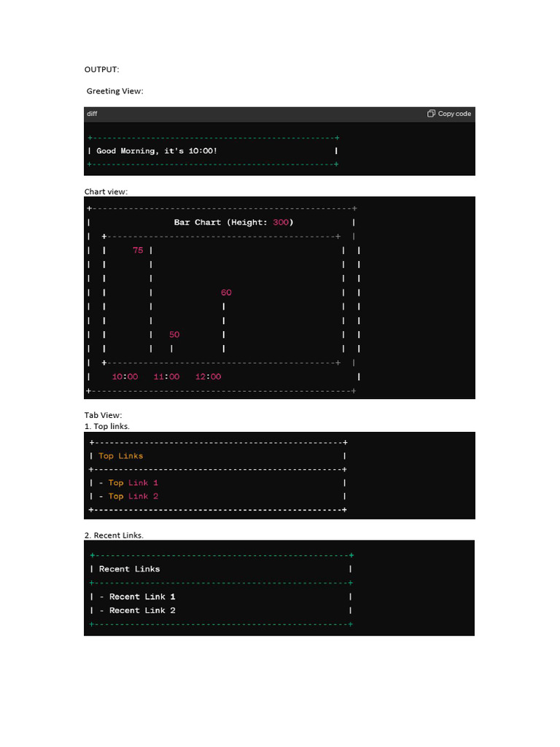Click the 'Top Link 2' entry

pyautogui.click(x=133, y=496)
